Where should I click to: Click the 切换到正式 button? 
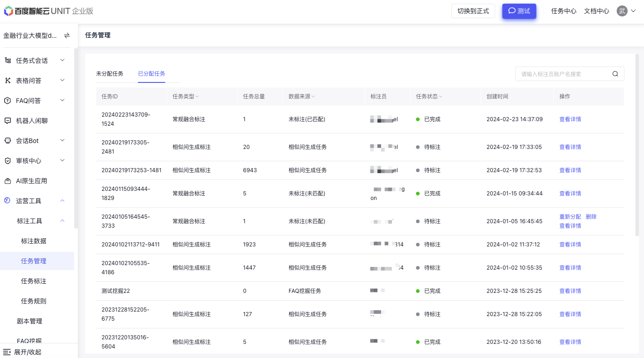click(x=473, y=11)
